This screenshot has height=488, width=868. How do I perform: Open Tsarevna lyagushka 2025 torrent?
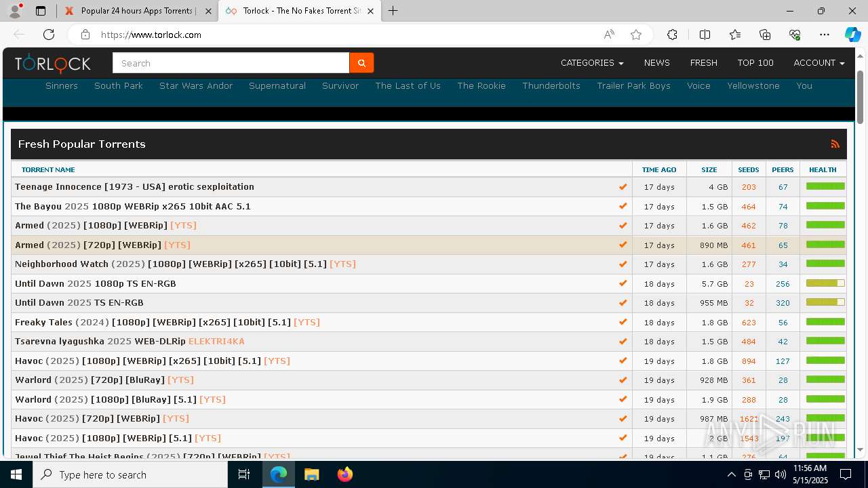130,342
